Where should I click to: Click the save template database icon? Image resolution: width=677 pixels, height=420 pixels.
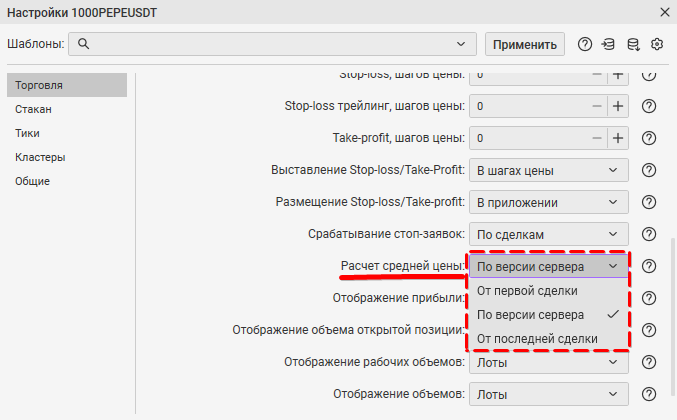pyautogui.click(x=632, y=44)
